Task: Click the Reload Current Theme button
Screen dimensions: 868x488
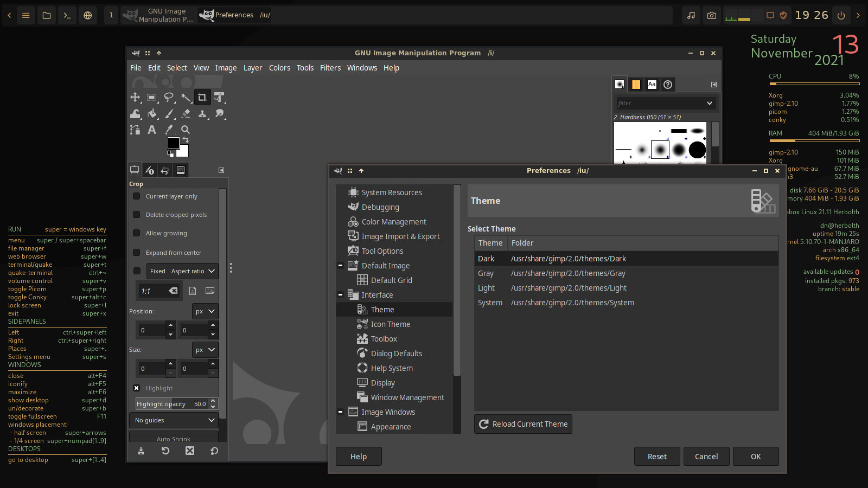Action: [523, 424]
